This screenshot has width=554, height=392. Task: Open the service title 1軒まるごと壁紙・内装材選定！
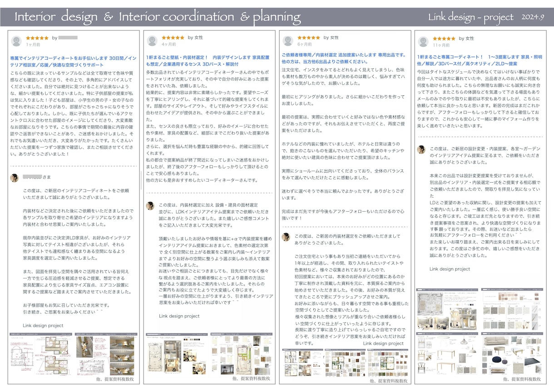coord(208,61)
